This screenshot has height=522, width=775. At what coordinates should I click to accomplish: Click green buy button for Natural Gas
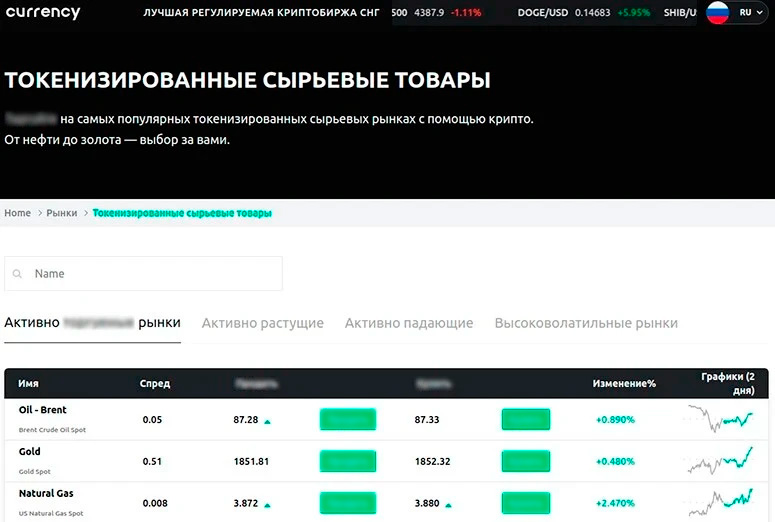coord(527,503)
